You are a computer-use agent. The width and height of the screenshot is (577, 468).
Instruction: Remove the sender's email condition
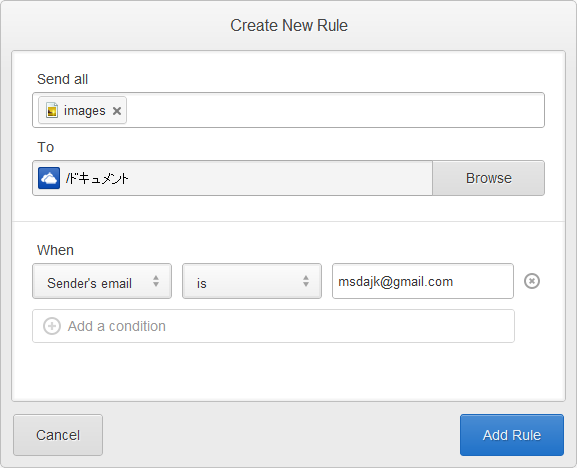pyautogui.click(x=532, y=281)
